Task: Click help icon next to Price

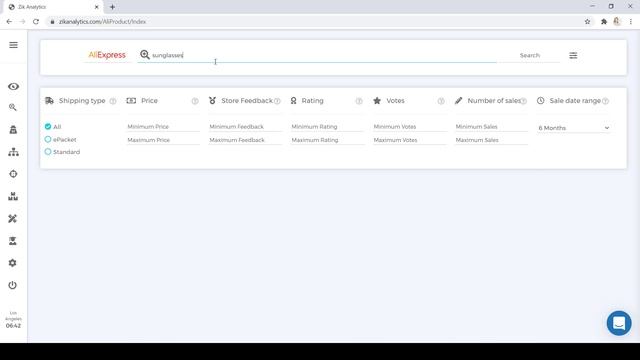Action: click(195, 101)
